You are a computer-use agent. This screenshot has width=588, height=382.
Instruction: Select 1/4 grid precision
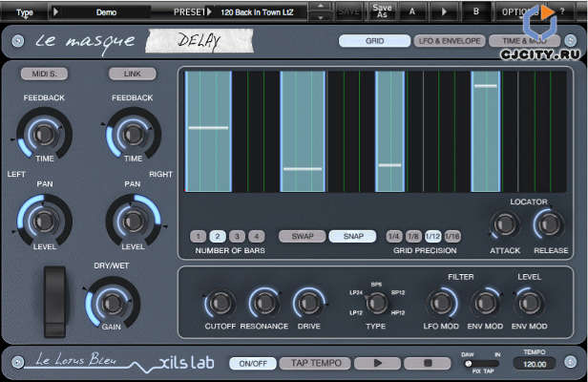[x=393, y=237]
